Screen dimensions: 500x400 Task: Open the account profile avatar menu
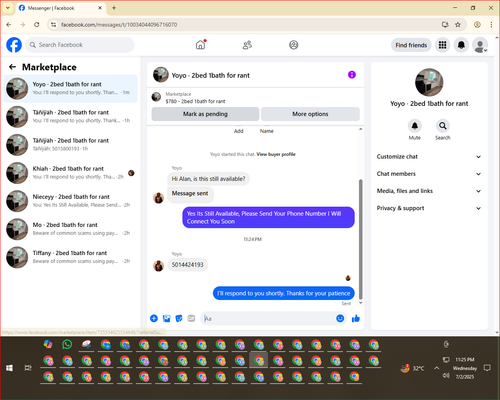click(x=480, y=45)
